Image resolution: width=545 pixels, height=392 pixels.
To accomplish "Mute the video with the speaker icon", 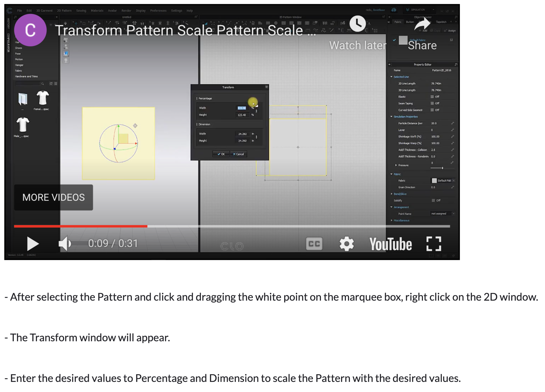I will point(65,244).
